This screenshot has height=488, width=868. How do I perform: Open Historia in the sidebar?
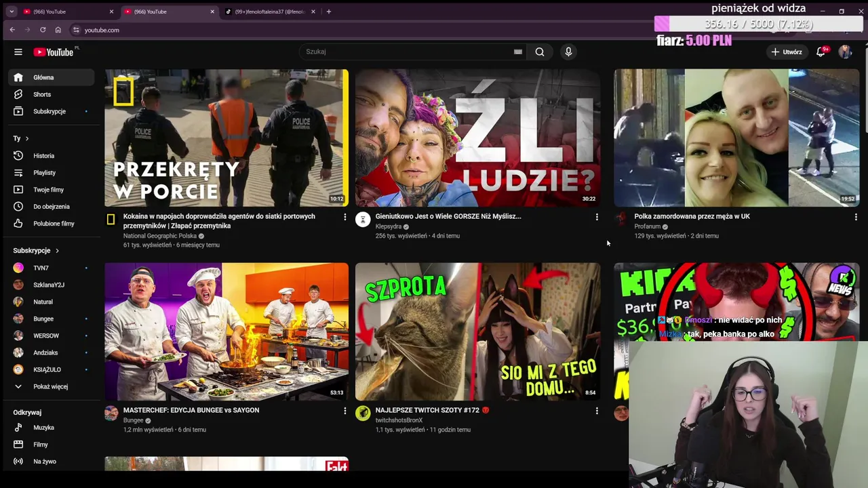coord(52,156)
